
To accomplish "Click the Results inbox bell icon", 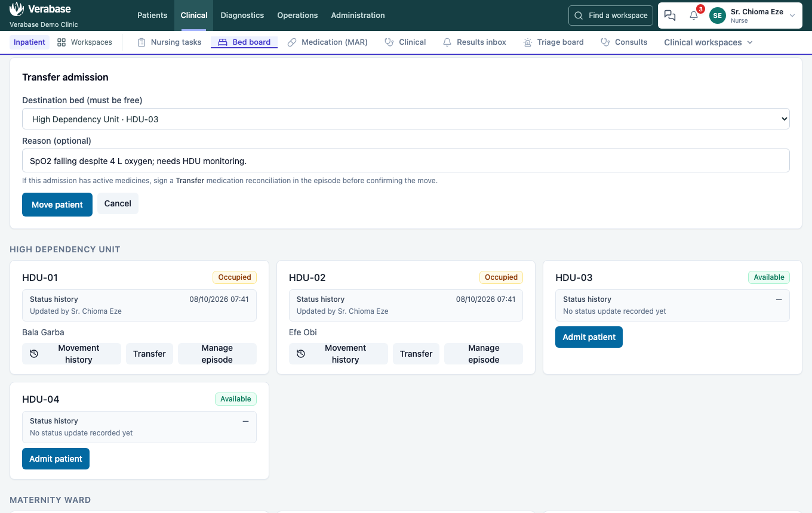I will 447,42.
